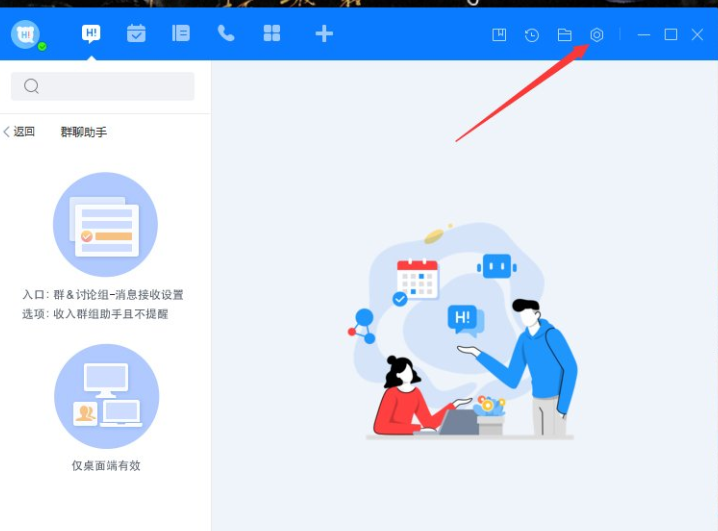Image resolution: width=718 pixels, height=531 pixels.
Task: Click the group message settings illustration
Action: 105,225
